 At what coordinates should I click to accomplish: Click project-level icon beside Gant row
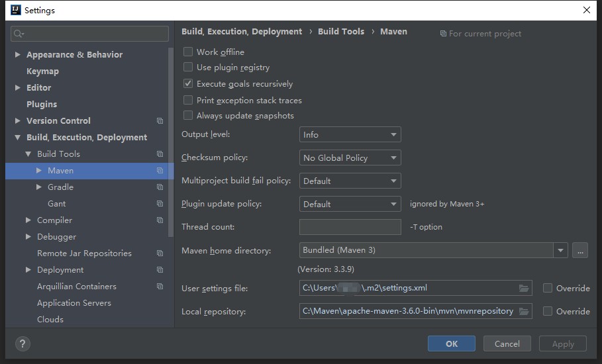(160, 203)
